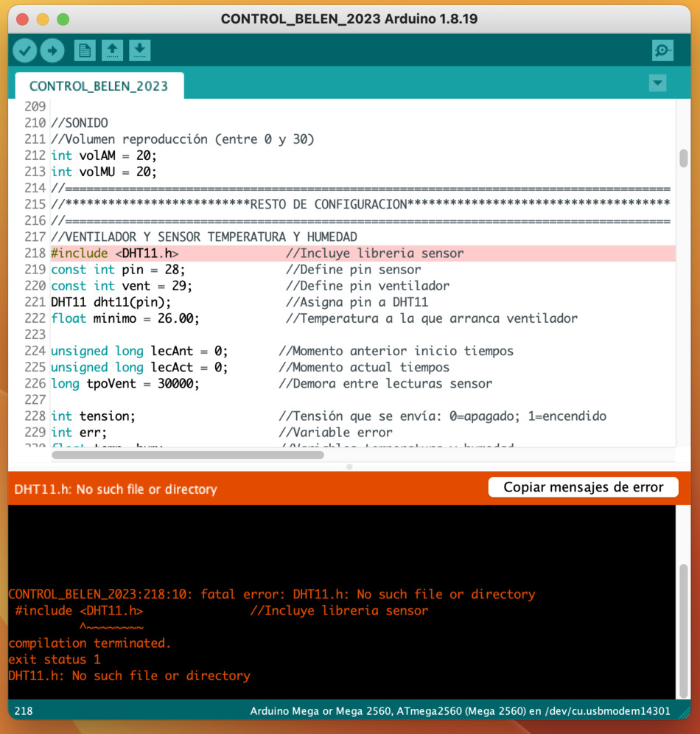Select the CONTROL_BELEN_2023 sketch tab

[99, 86]
